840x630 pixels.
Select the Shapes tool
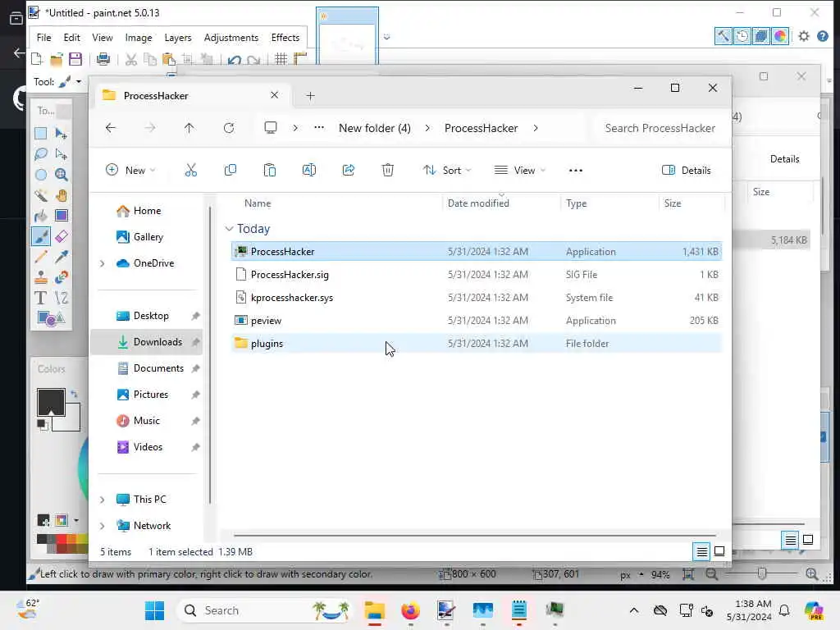pyautogui.click(x=51, y=319)
